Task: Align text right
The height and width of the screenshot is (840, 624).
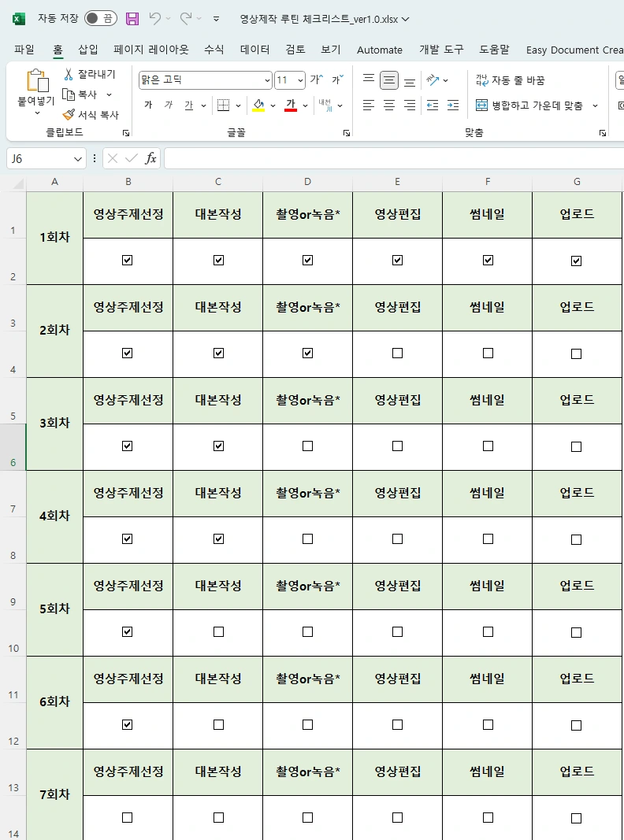Action: tap(410, 105)
